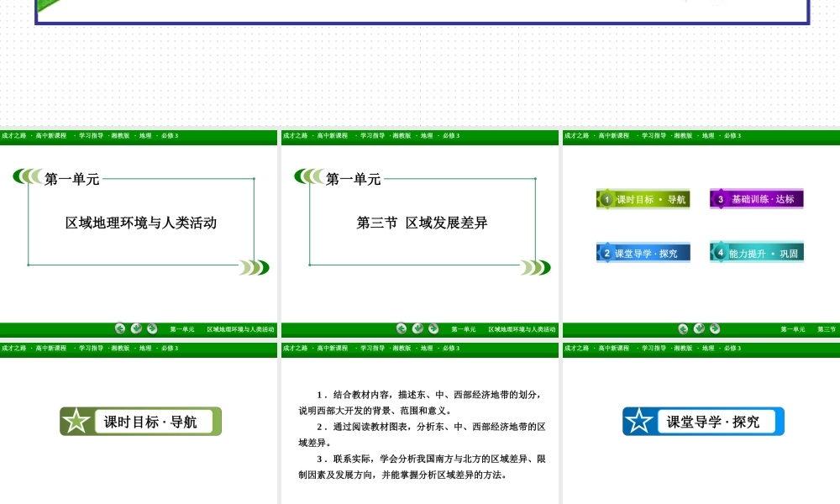Viewport: 840px width, 504px height.
Task: Click the next arrow icon on the 区域地理环境与人类活动 slide
Action: coord(152,328)
